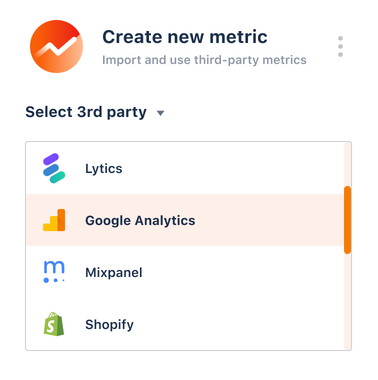The width and height of the screenshot is (378, 380).
Task: Click the Lytics logo icon
Action: point(54,168)
